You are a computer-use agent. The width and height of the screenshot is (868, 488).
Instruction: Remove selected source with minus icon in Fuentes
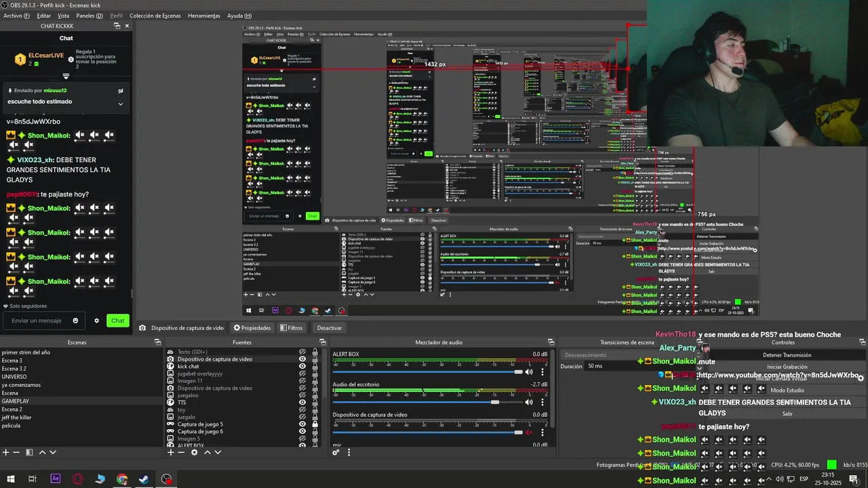point(181,452)
